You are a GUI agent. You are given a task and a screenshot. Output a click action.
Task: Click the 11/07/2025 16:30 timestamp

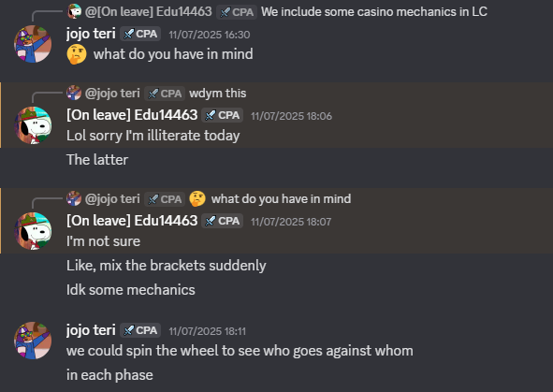pyautogui.click(x=210, y=35)
